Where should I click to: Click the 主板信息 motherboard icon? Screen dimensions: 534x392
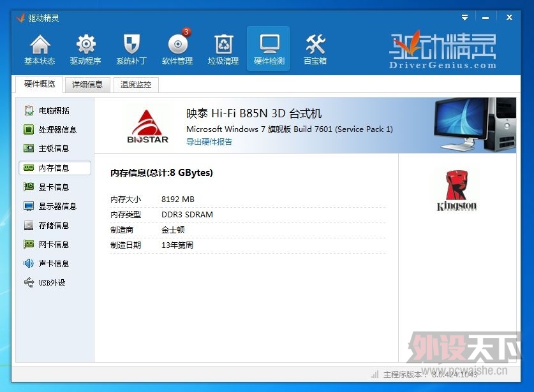[x=29, y=149]
